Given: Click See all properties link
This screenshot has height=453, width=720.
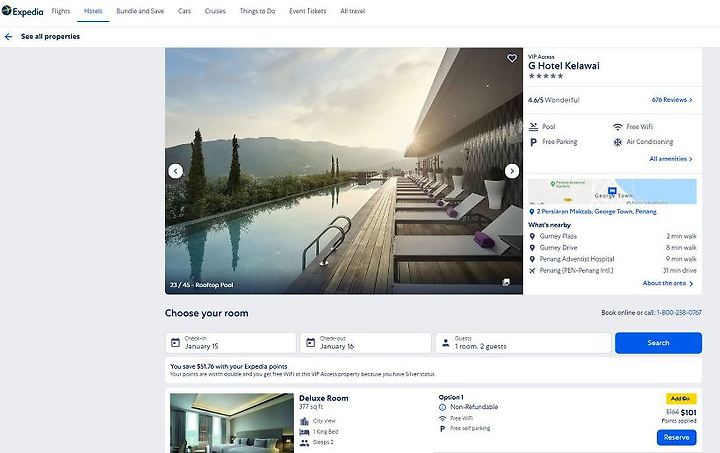Looking at the screenshot, I should point(50,37).
